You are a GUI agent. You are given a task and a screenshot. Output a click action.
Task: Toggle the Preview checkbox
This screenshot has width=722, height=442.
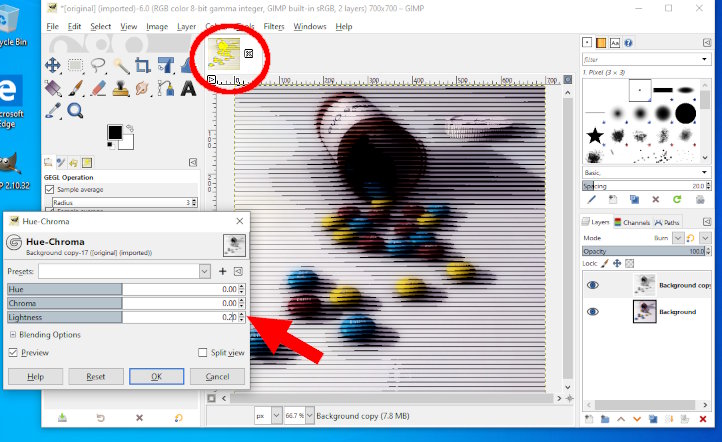[13, 353]
